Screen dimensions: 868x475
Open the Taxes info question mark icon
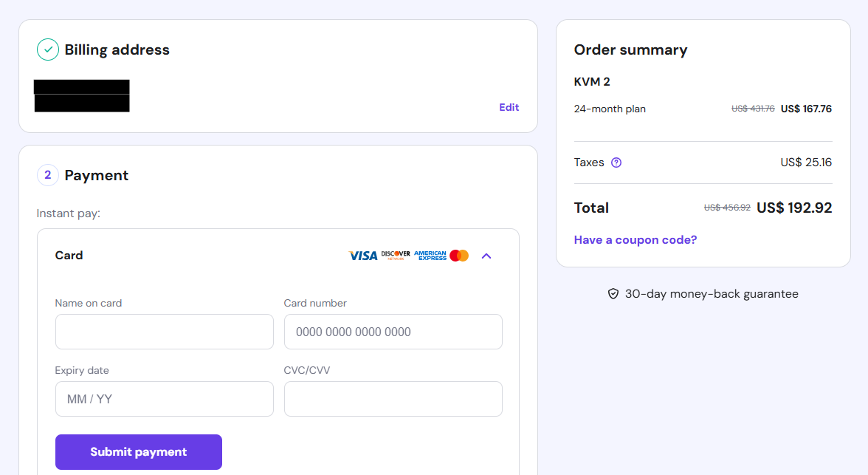[616, 163]
